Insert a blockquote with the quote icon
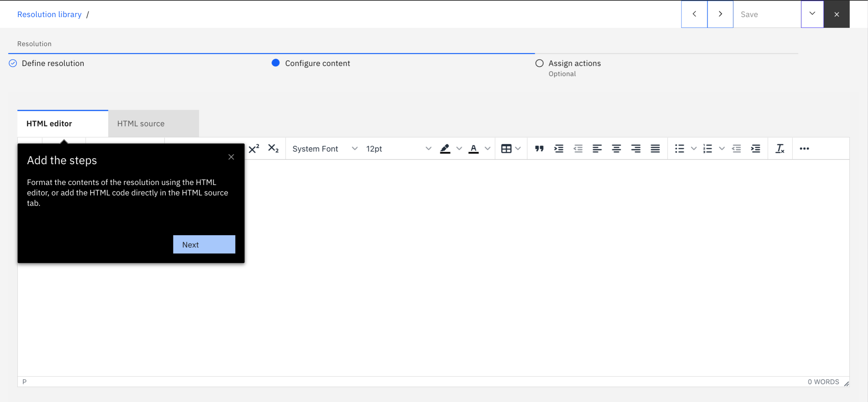The width and height of the screenshot is (868, 402). click(x=539, y=148)
